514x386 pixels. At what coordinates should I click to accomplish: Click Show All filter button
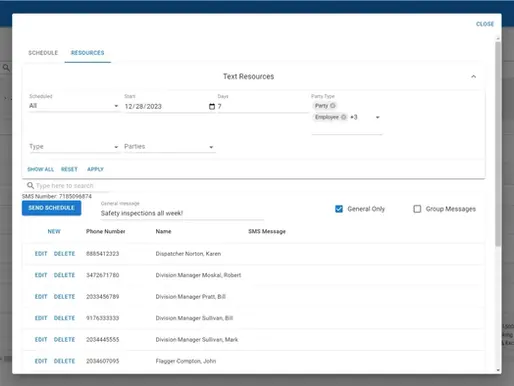[40, 169]
